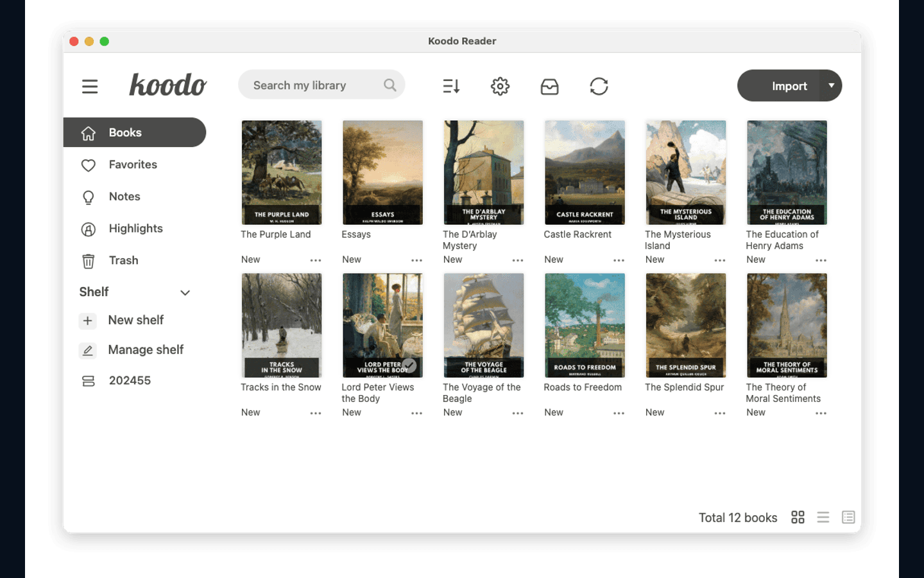Image resolution: width=924 pixels, height=578 pixels.
Task: Click the Koodo logo
Action: 167,85
